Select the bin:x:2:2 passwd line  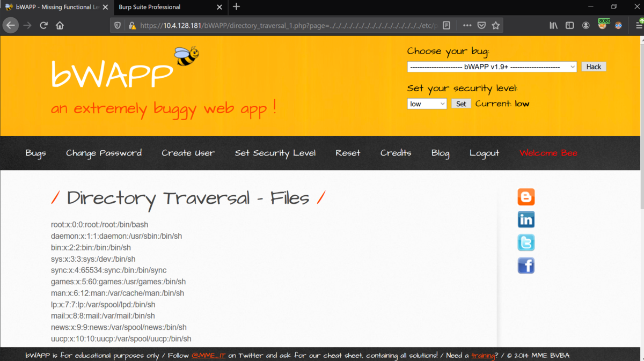click(x=91, y=247)
